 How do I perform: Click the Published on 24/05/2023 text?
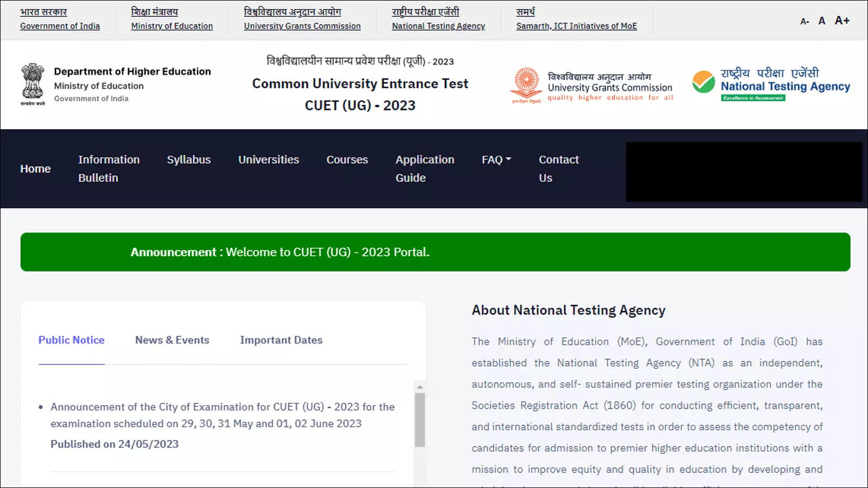[114, 444]
